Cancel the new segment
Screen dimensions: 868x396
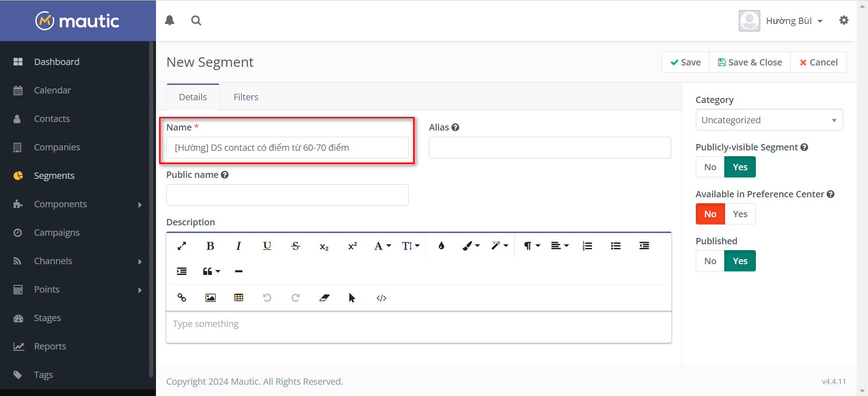pyautogui.click(x=818, y=62)
